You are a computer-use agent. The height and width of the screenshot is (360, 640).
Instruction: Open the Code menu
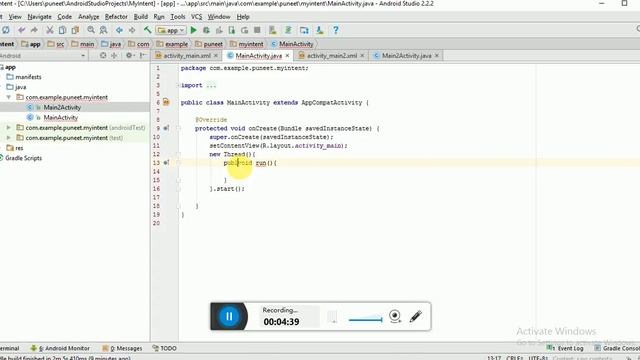64,17
